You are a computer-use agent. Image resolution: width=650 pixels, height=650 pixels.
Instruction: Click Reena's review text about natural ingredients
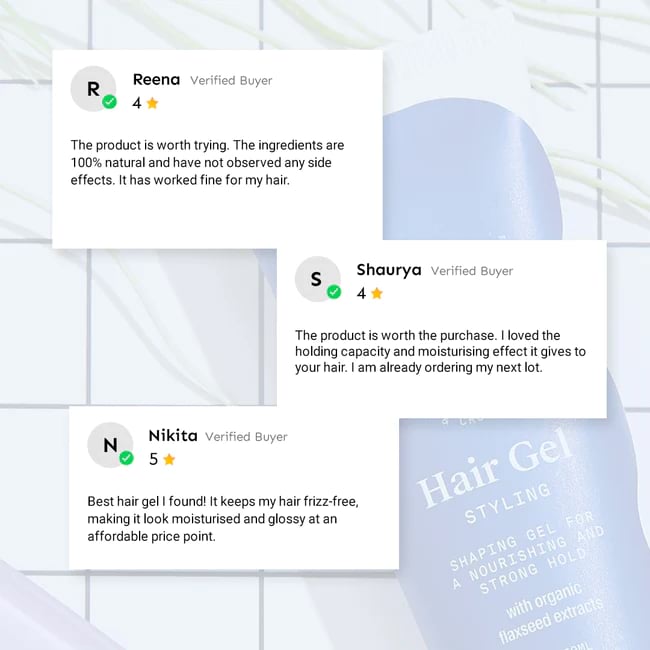point(207,162)
